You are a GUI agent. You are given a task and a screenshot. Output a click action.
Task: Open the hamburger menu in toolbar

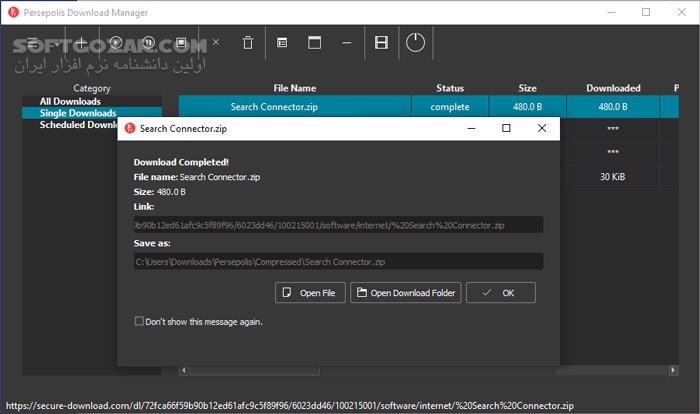pyautogui.click(x=33, y=43)
